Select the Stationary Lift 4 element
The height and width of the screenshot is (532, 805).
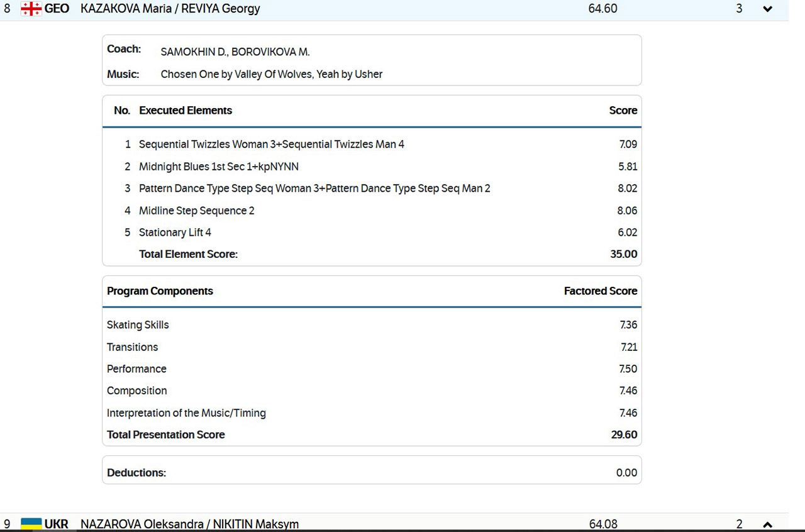(175, 233)
